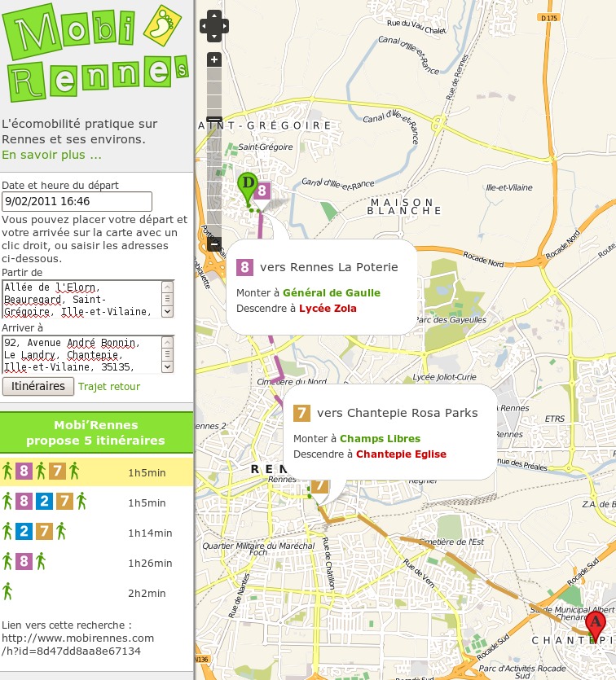Click line 7 icon in second itinerary row

64,502
